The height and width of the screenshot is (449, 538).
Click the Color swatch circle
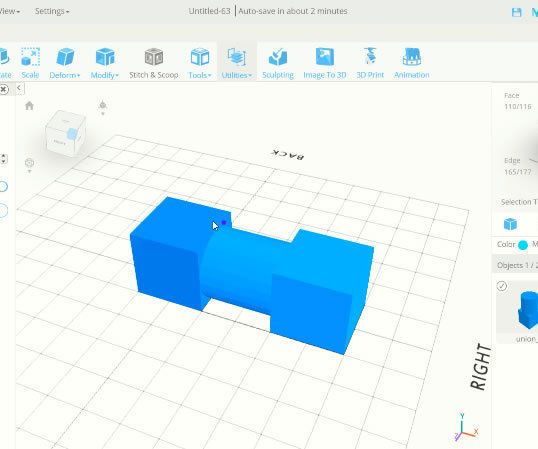coord(523,245)
